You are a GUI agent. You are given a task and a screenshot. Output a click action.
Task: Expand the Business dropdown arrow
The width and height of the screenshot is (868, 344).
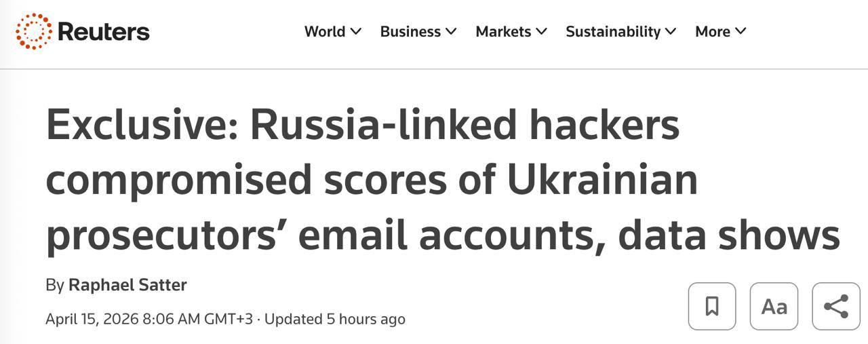coord(451,31)
